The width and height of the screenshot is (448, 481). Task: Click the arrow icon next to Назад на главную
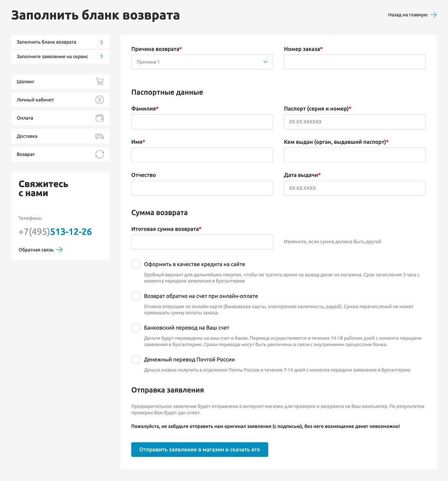click(x=433, y=15)
